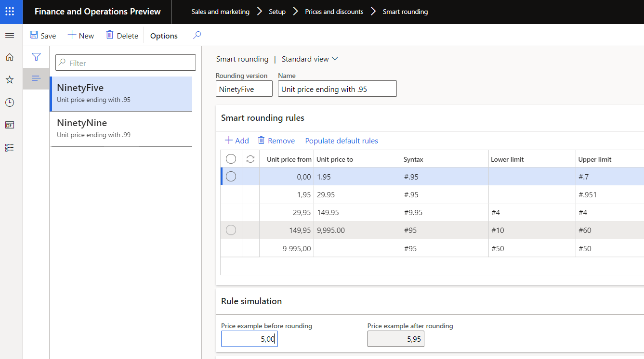Screen dimensions: 644x359
Task: Open Workspaces icon in sidebar
Action: point(10,125)
